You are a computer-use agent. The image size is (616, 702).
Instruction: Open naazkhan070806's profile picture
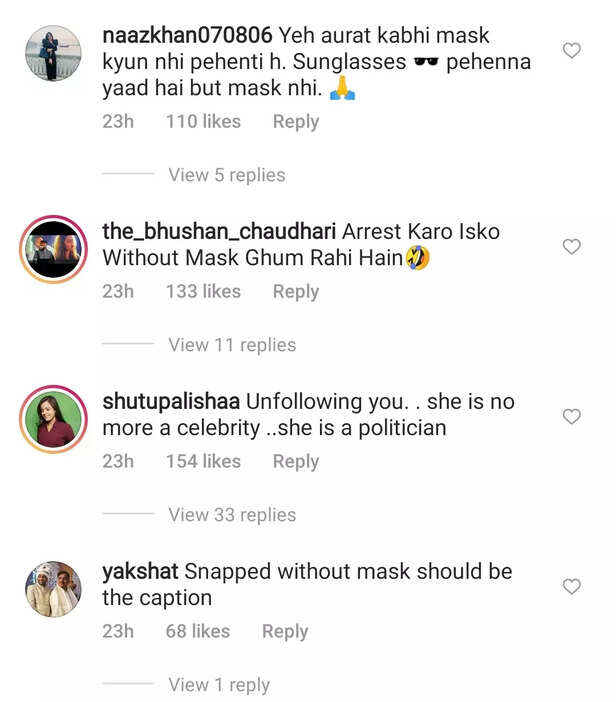pos(53,54)
